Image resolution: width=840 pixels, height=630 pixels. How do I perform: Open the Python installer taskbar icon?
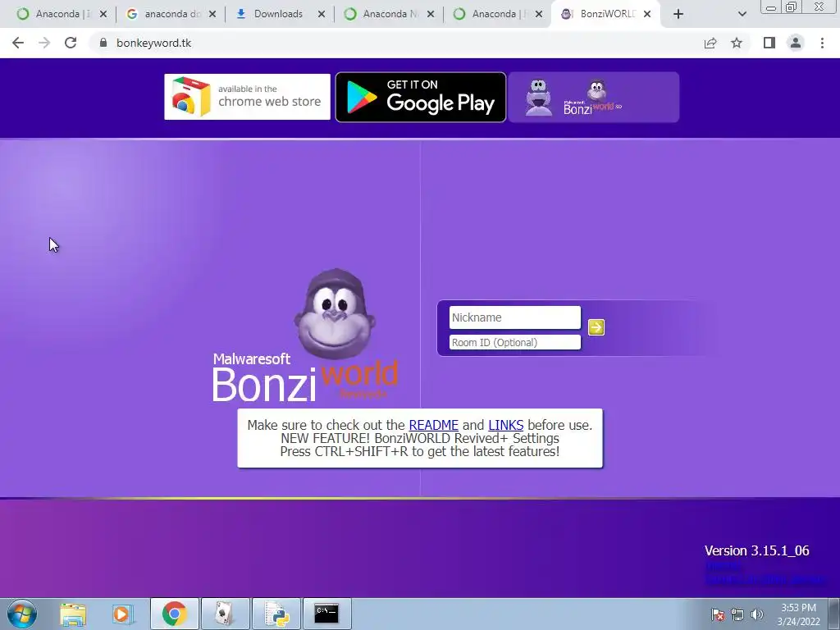click(x=276, y=614)
